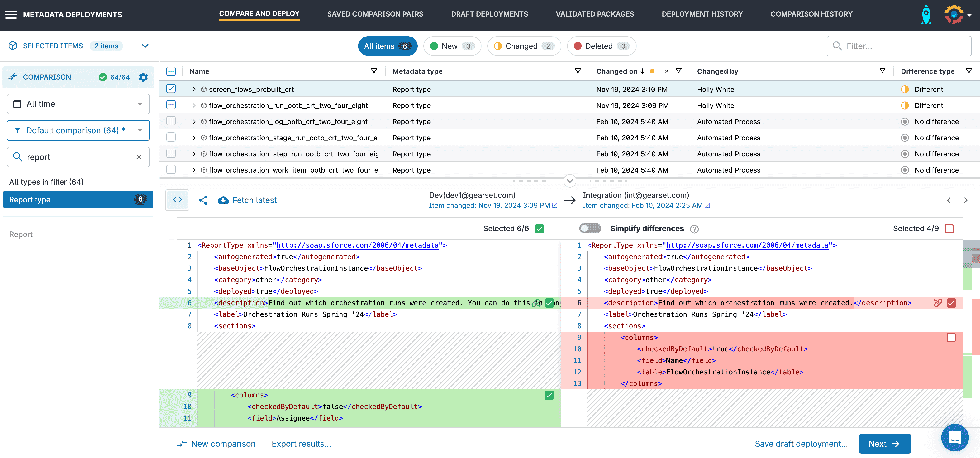Click Save draft deployment link
Screen dimensions: 980x458
click(x=801, y=444)
